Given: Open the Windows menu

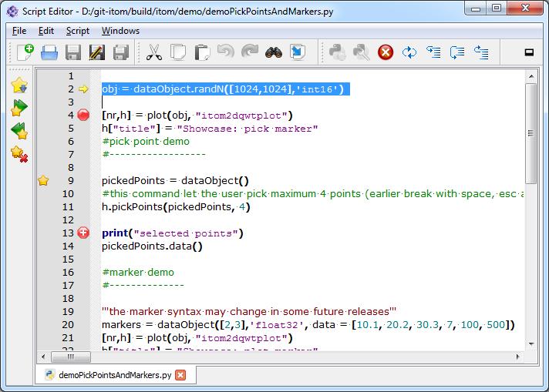Looking at the screenshot, I should [120, 31].
